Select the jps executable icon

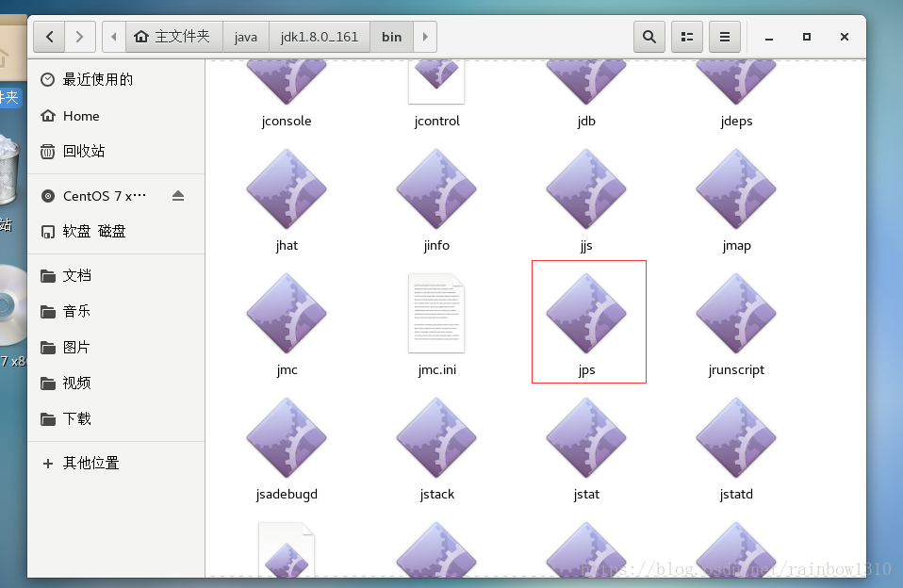tap(586, 313)
